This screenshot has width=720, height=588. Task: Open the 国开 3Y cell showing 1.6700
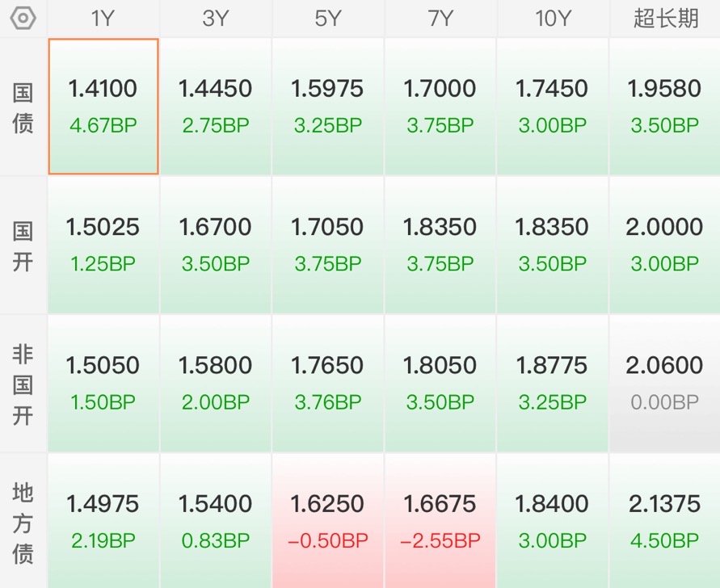216,245
